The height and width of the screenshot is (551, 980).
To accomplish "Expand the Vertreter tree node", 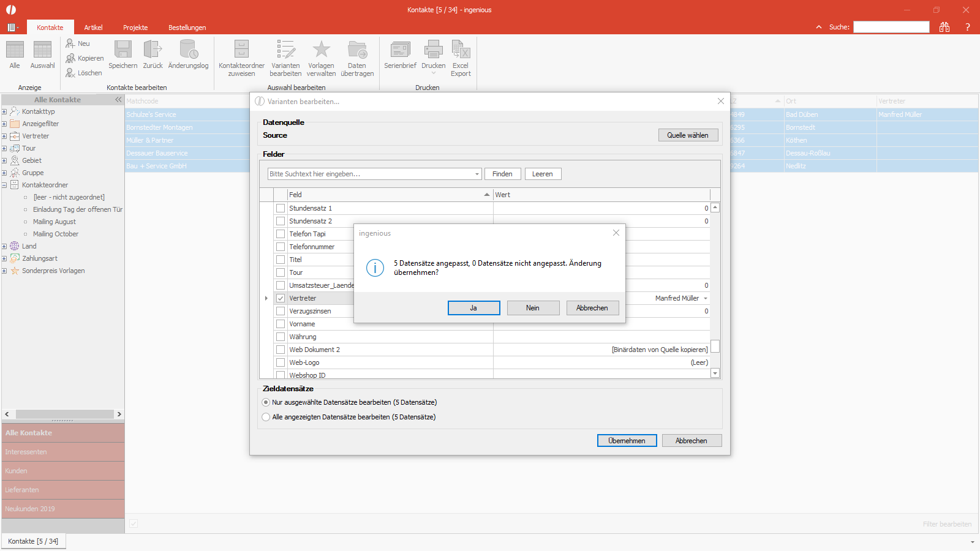I will tap(4, 136).
